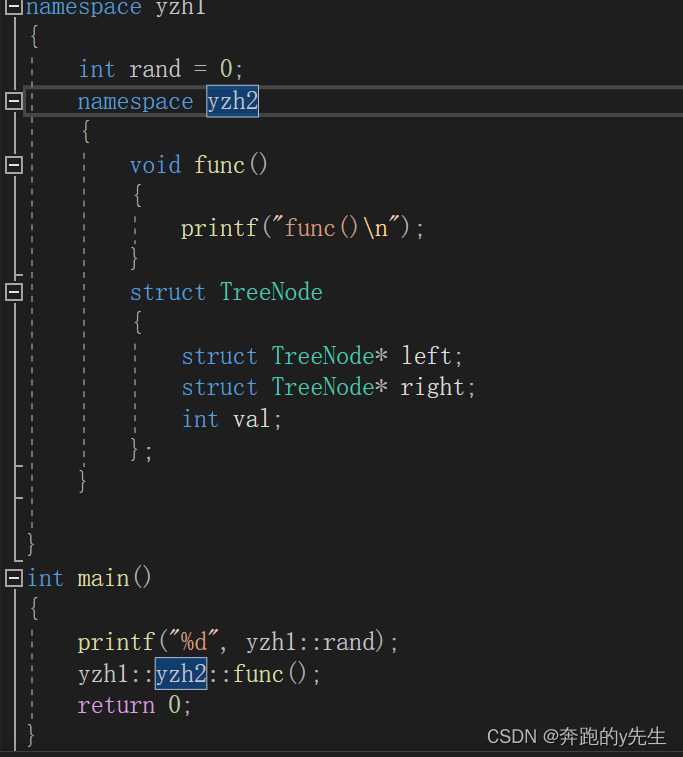Click the main function name

tap(103, 578)
